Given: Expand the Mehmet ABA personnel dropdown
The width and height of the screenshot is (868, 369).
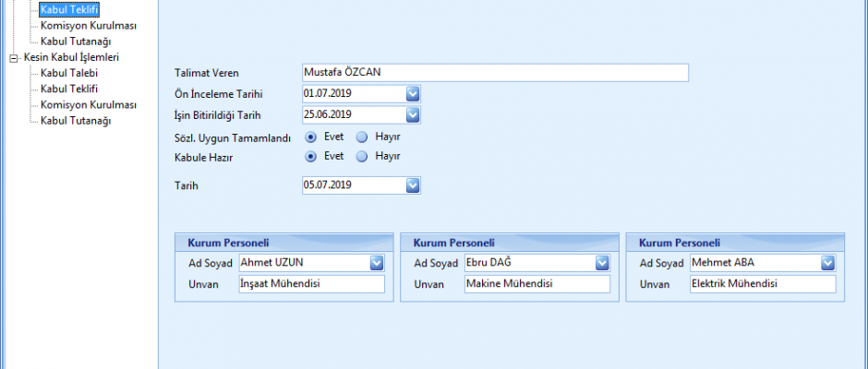Looking at the screenshot, I should pos(827,263).
